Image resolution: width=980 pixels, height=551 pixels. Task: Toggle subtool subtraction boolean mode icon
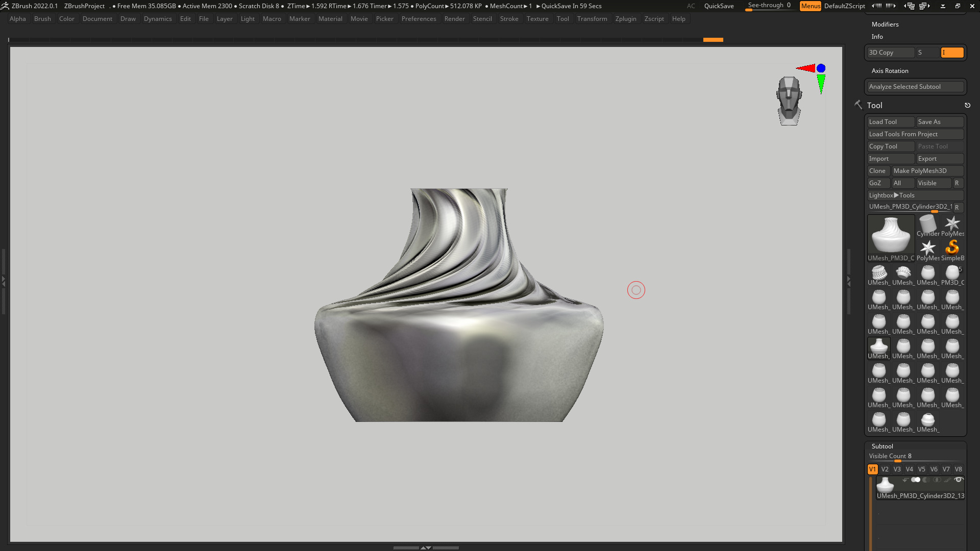[926, 480]
